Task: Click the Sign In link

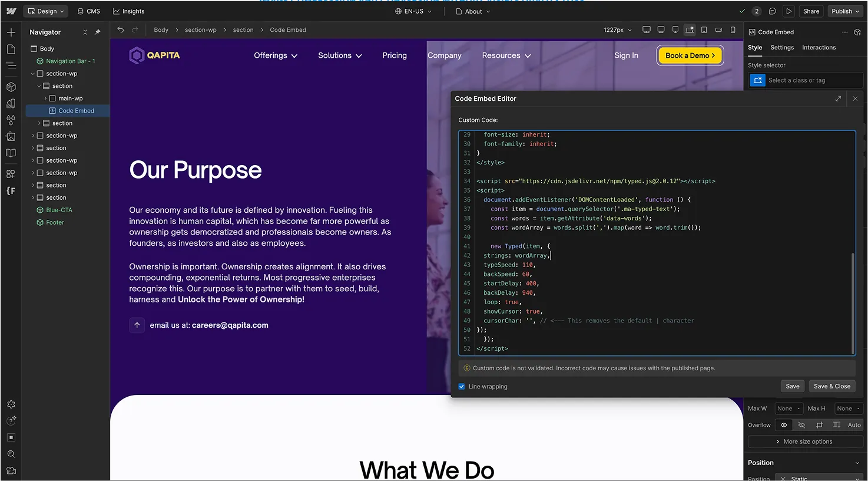Action: (626, 55)
